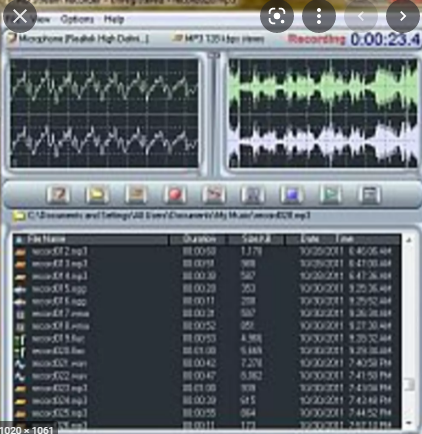Click the WMA file icon of record017.wma
422x434 pixels.
coord(20,314)
